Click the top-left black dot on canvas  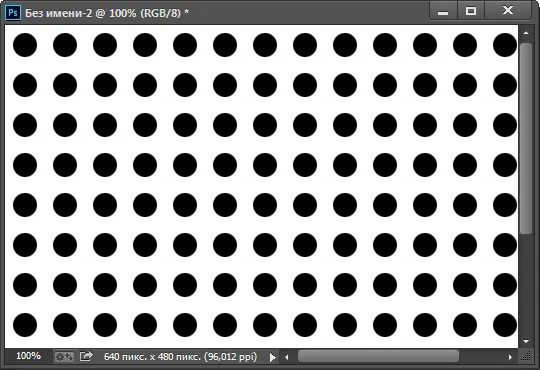(25, 45)
